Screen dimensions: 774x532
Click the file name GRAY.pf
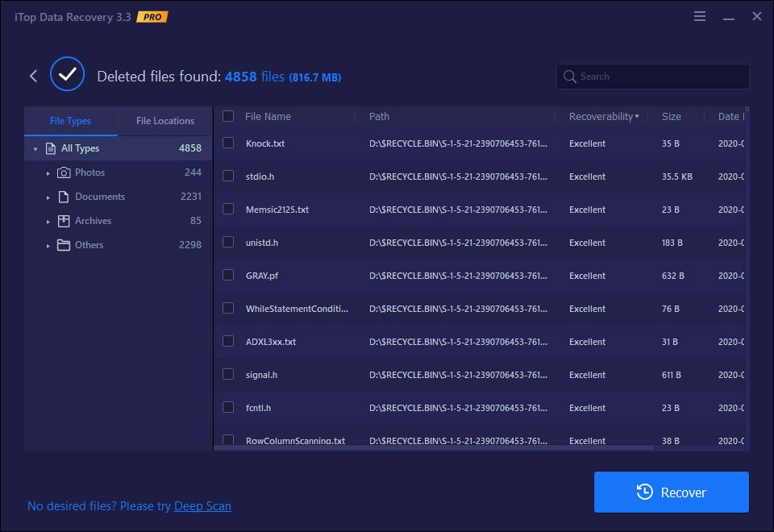click(x=261, y=276)
